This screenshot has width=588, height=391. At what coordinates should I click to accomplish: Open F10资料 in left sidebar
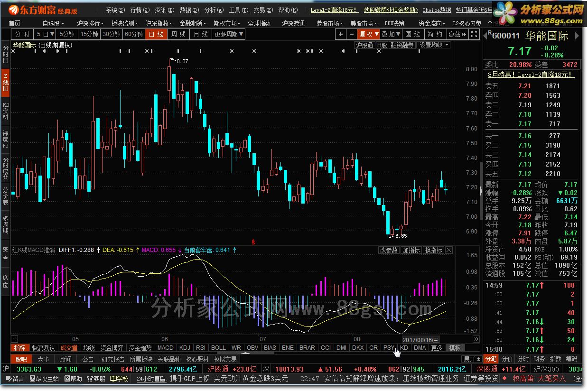(x=5, y=111)
